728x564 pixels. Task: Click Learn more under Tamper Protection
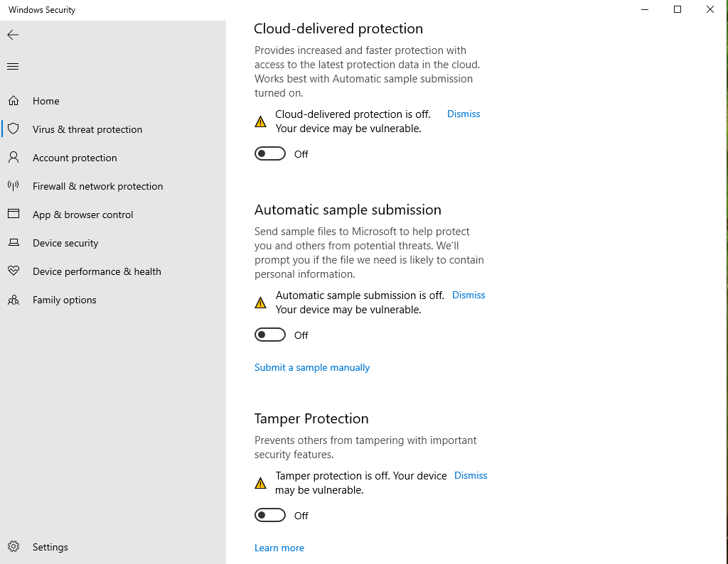point(279,548)
